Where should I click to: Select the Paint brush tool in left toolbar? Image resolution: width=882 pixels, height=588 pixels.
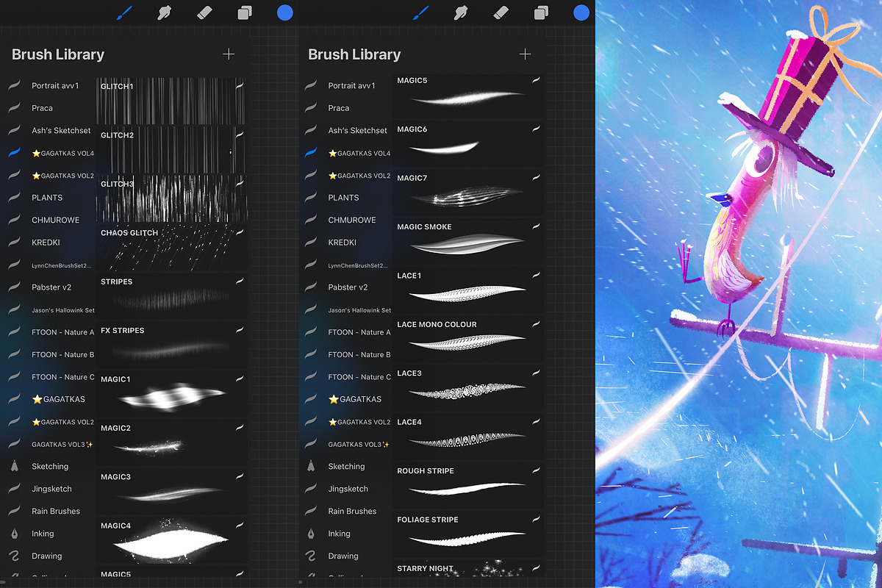[124, 12]
